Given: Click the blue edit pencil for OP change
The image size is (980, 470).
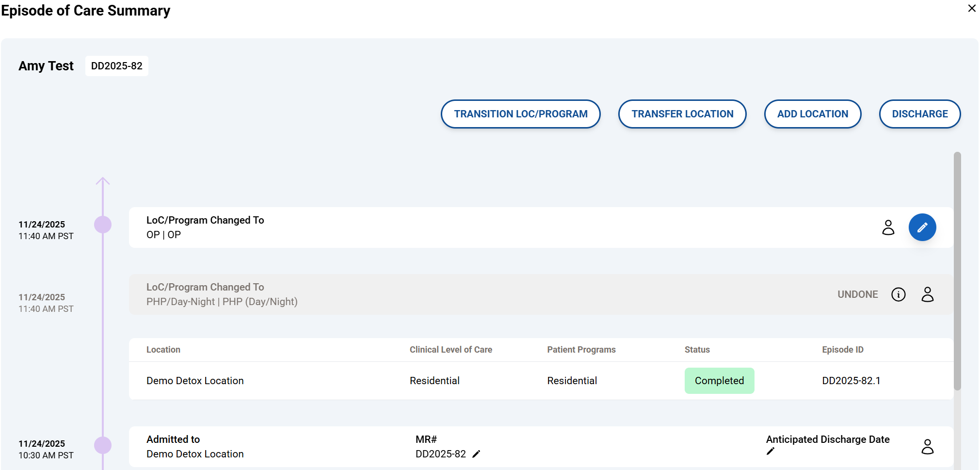Looking at the screenshot, I should pos(922,227).
